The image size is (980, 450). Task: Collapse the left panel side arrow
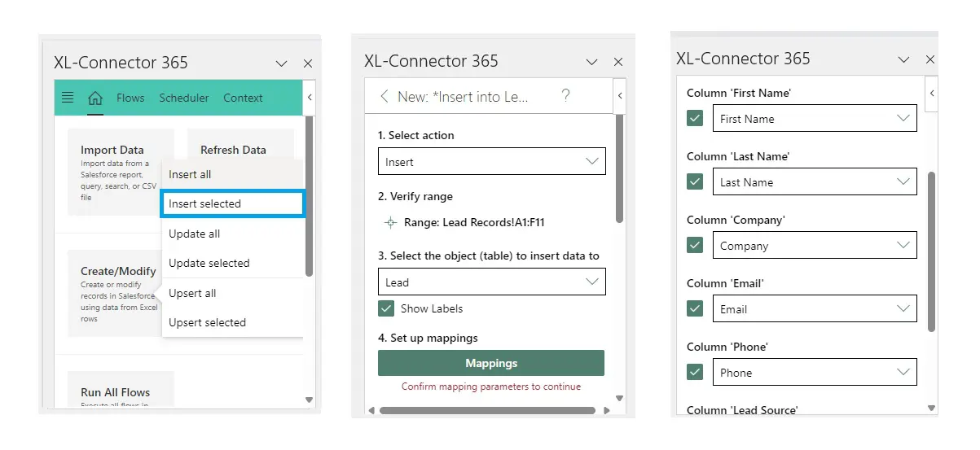310,98
